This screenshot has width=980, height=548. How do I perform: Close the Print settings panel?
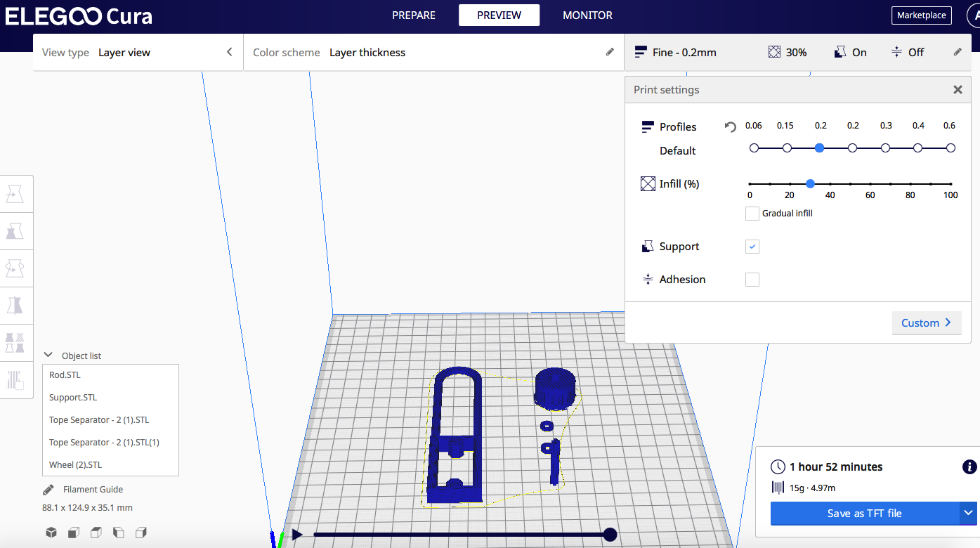958,90
